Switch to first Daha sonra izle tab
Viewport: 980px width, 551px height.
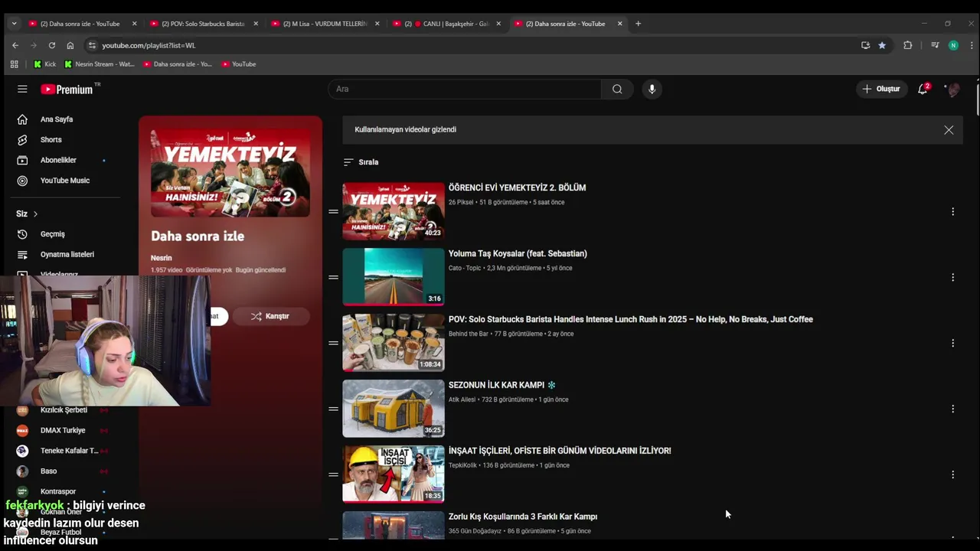click(x=82, y=24)
